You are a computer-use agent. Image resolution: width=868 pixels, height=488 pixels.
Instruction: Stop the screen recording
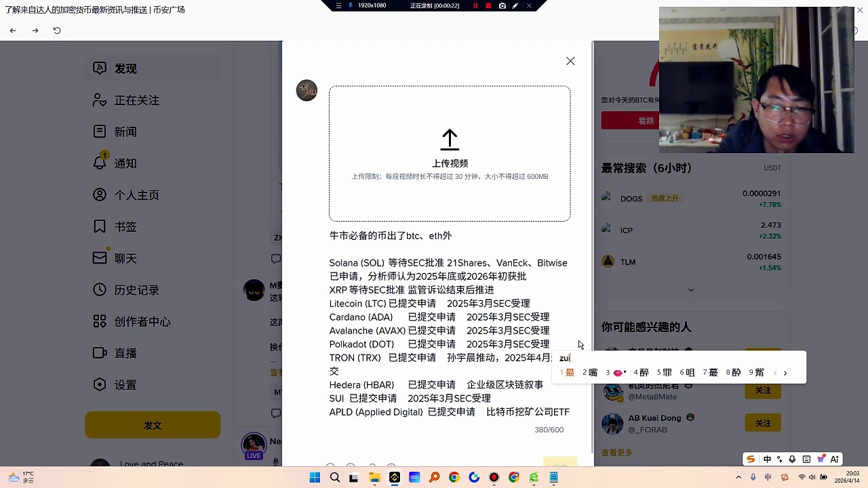click(488, 5)
